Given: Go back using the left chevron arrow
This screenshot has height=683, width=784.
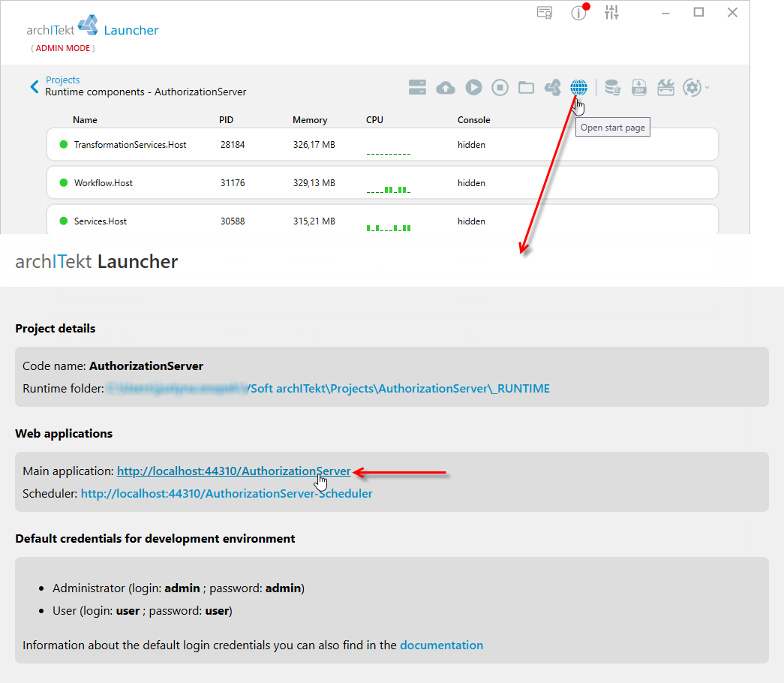Looking at the screenshot, I should click(34, 87).
